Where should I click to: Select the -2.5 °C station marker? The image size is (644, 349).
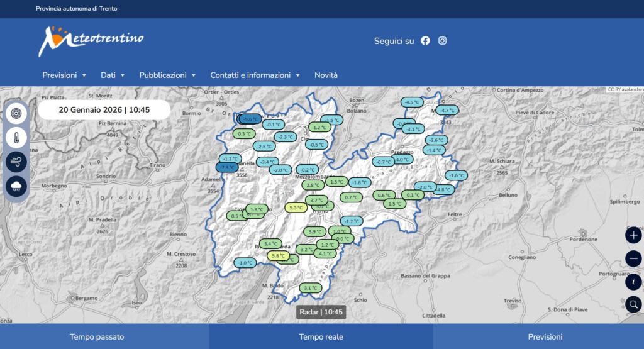click(264, 146)
